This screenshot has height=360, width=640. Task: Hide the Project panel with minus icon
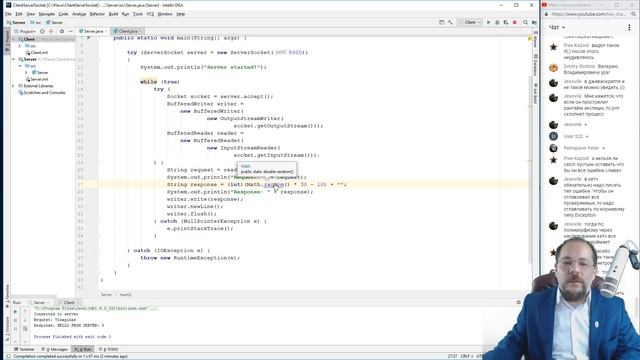pyautogui.click(x=70, y=31)
